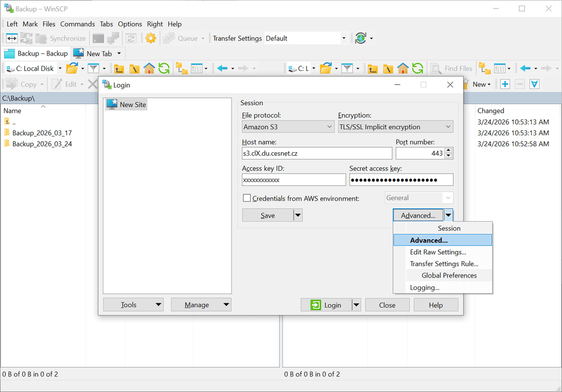
Task: Click into the Host name field
Action: [x=317, y=153]
